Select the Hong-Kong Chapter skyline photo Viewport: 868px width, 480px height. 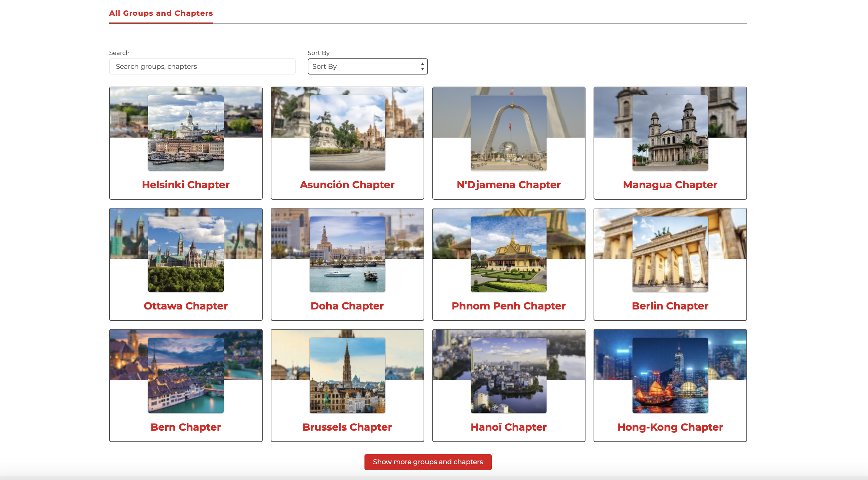pyautogui.click(x=670, y=375)
